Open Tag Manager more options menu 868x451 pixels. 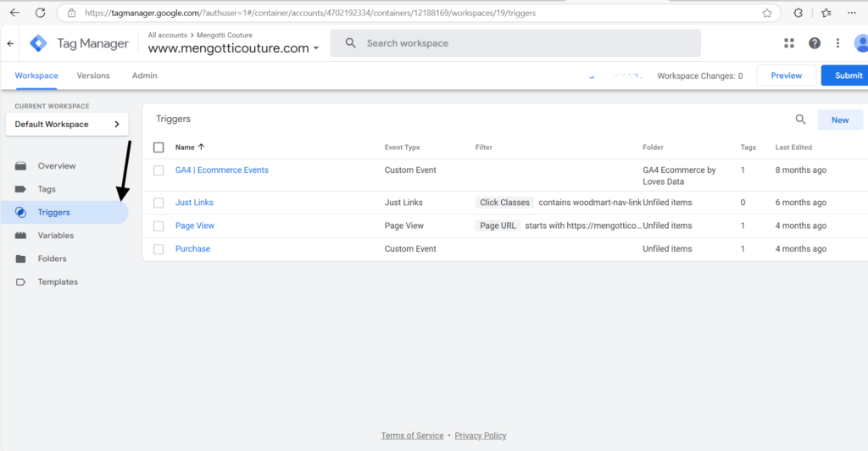click(837, 43)
